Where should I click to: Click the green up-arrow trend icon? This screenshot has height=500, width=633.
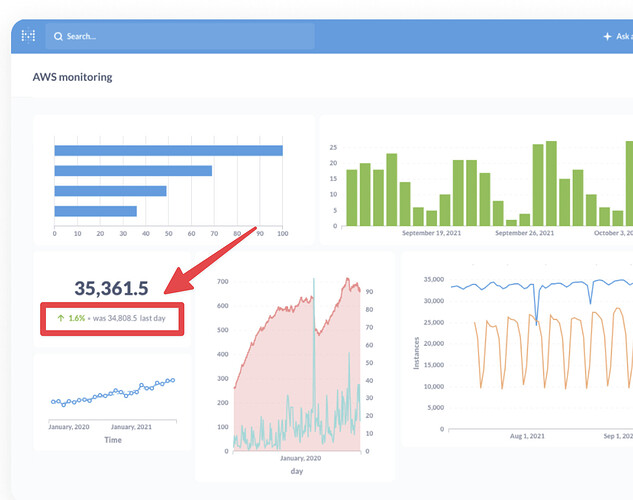click(x=61, y=318)
